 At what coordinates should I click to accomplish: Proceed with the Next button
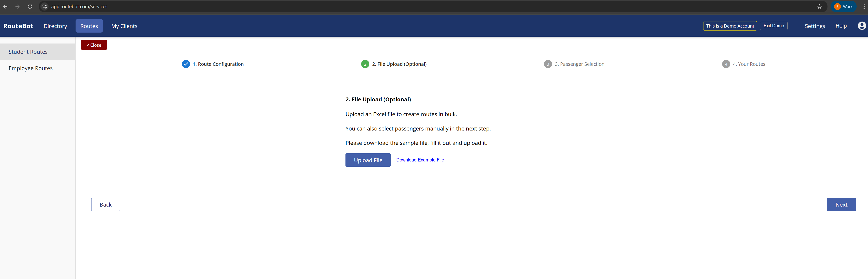[x=841, y=205]
